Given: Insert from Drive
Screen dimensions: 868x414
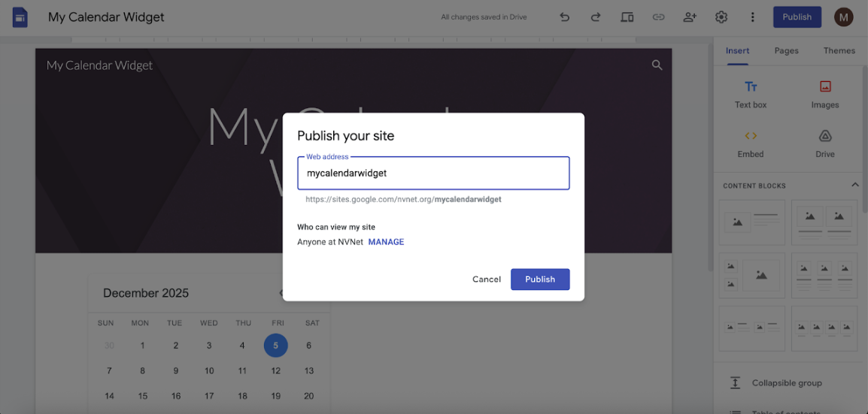Looking at the screenshot, I should coord(825,144).
